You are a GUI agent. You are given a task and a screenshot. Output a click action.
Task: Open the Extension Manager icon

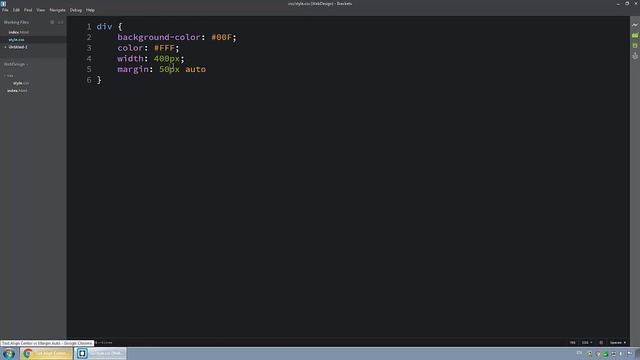635,36
